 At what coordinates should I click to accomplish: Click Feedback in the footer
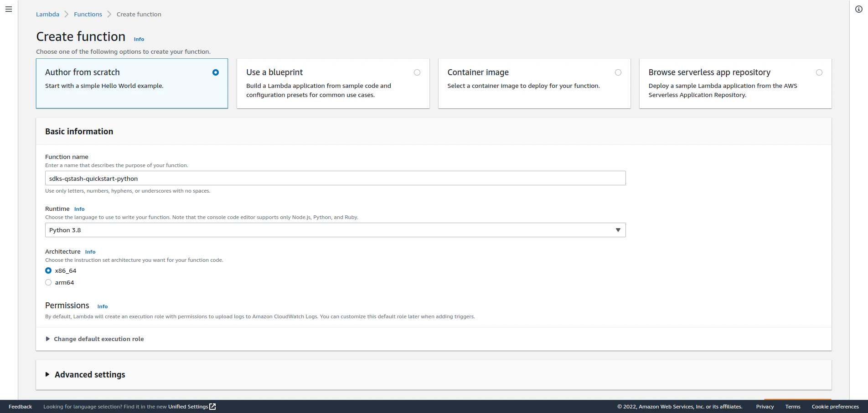point(20,407)
